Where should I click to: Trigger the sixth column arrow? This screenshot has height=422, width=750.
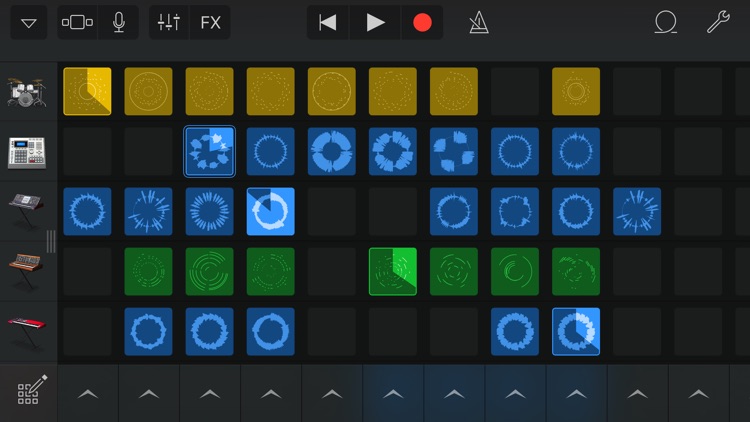[393, 394]
